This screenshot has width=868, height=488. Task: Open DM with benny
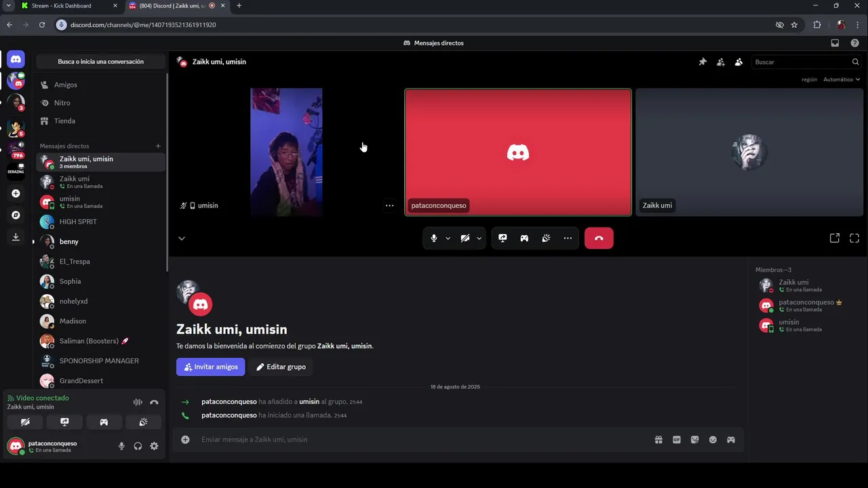click(x=100, y=241)
